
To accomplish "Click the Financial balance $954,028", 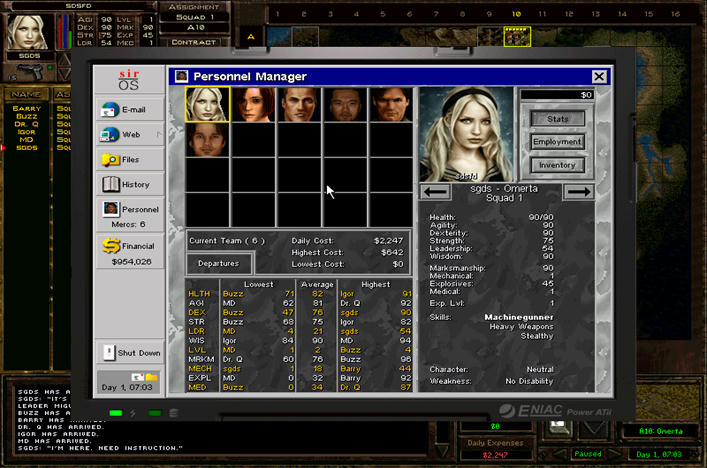I will point(131,262).
